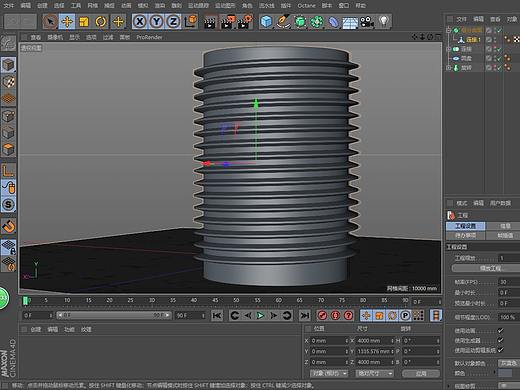Open the File menu in main menubar
The width and height of the screenshot is (520, 390).
[x=9, y=5]
